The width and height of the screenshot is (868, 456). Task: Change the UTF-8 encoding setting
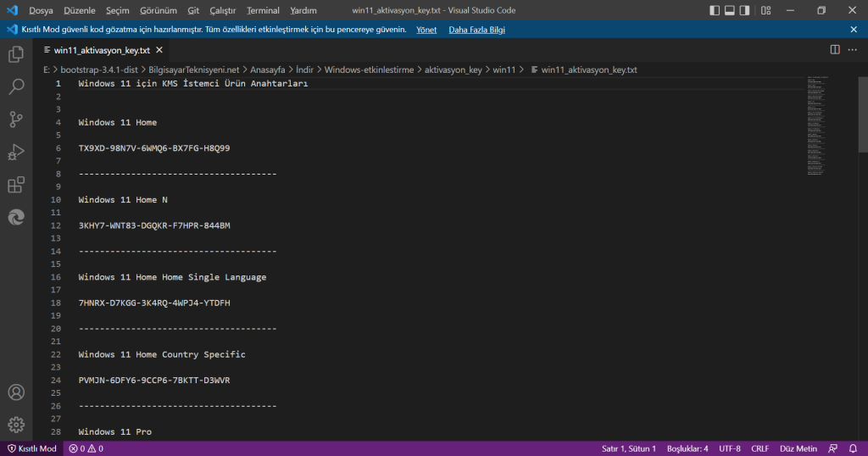pos(730,449)
